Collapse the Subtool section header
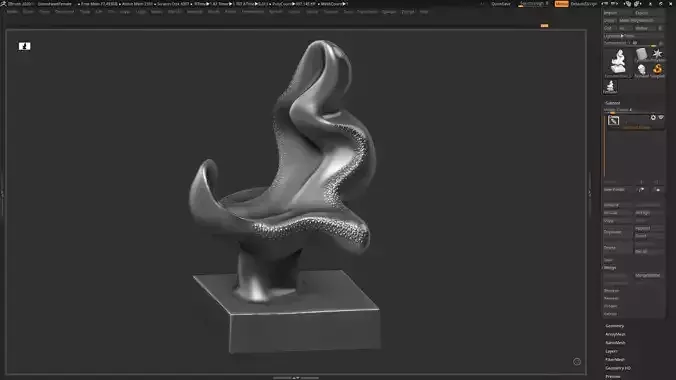Viewport: 676px width, 380px height. [613, 103]
